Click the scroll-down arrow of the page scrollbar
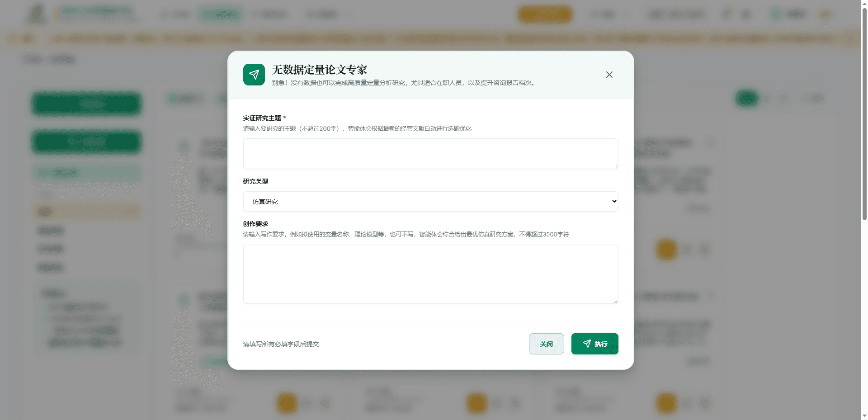This screenshot has height=420, width=868. pyautogui.click(x=864, y=416)
